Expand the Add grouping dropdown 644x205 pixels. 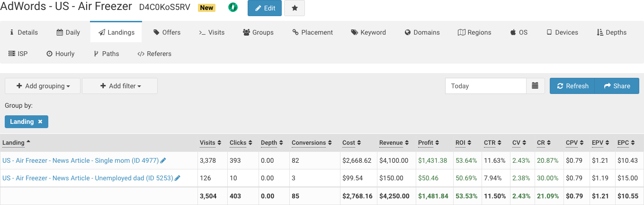[x=43, y=86]
